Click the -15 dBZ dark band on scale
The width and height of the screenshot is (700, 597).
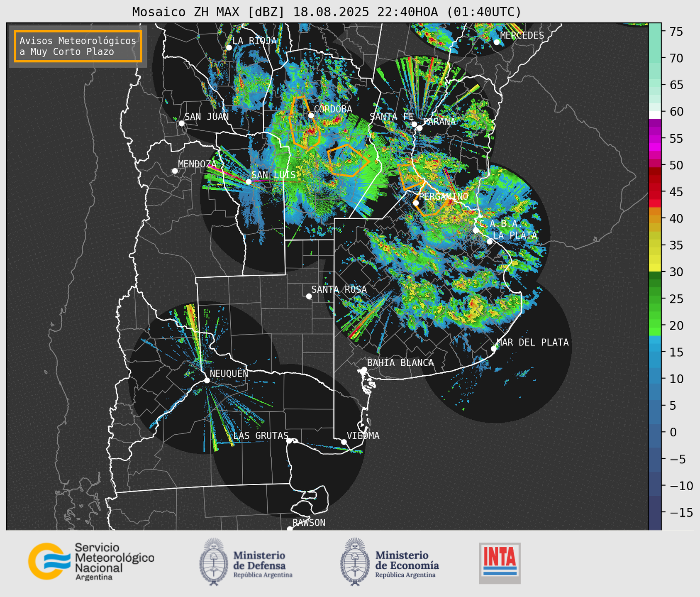pyautogui.click(x=655, y=512)
